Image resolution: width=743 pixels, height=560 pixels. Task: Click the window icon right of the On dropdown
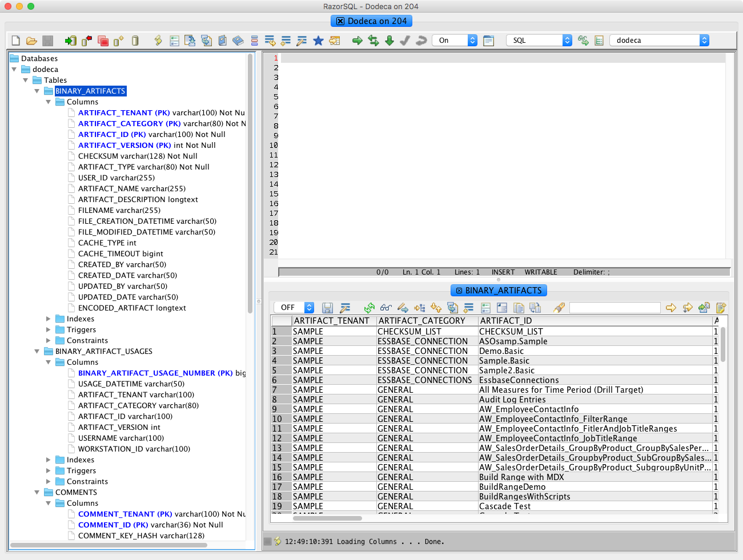pyautogui.click(x=489, y=41)
